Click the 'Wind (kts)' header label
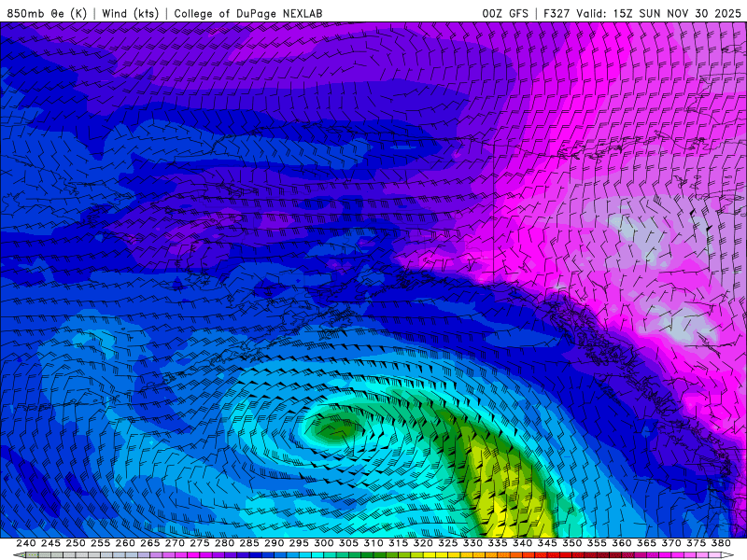Image resolution: width=747 pixels, height=560 pixels. [131, 13]
